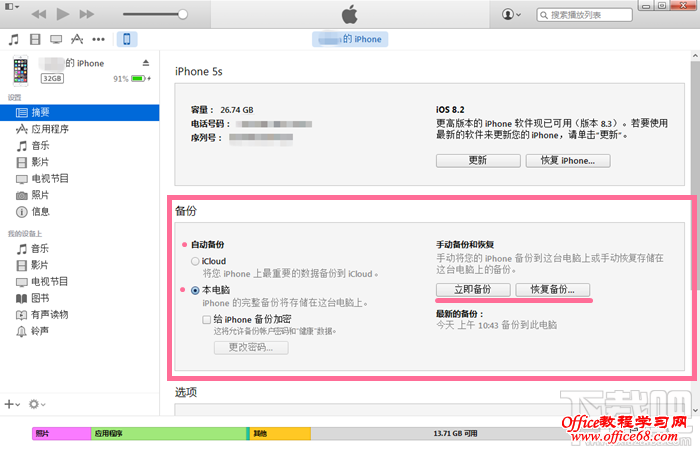
Task: Click the 恢复备份... button
Action: tap(553, 290)
